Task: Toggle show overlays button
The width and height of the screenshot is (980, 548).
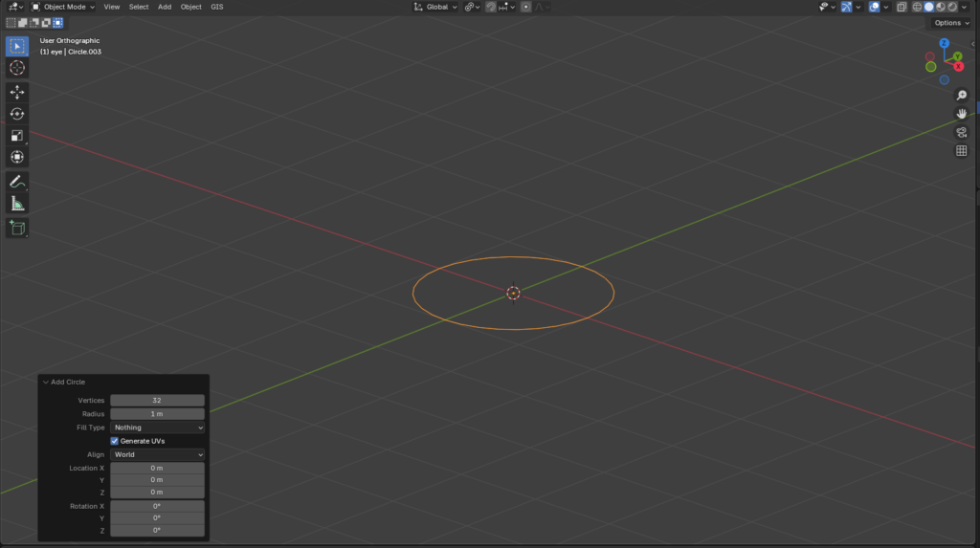Action: click(875, 7)
